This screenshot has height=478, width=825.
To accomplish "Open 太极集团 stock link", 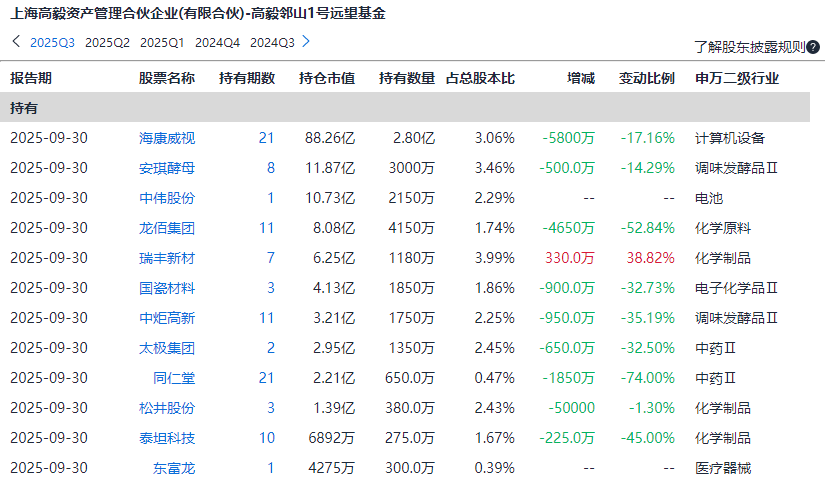I will pos(167,348).
